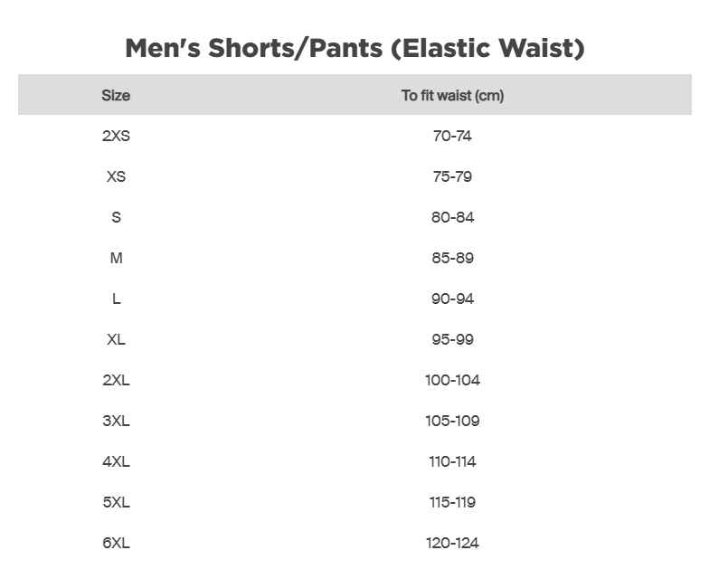The height and width of the screenshot is (588, 719).
Task: Select the XS size cell
Action: tap(116, 176)
